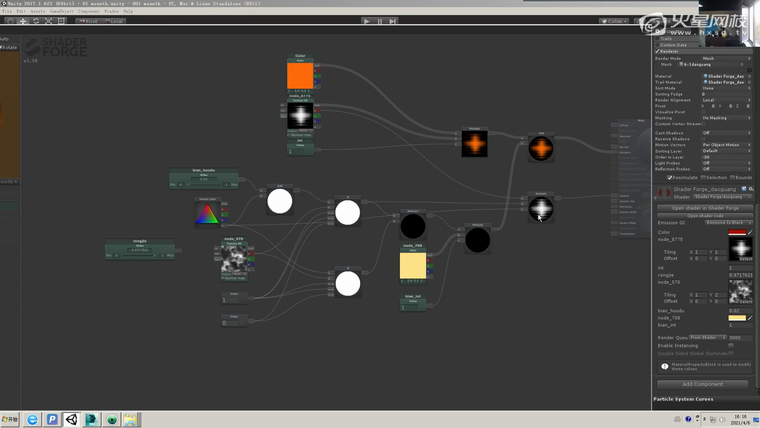Click the Pause button in the toolbar
Screen dimensions: 760x428
pos(380,21)
